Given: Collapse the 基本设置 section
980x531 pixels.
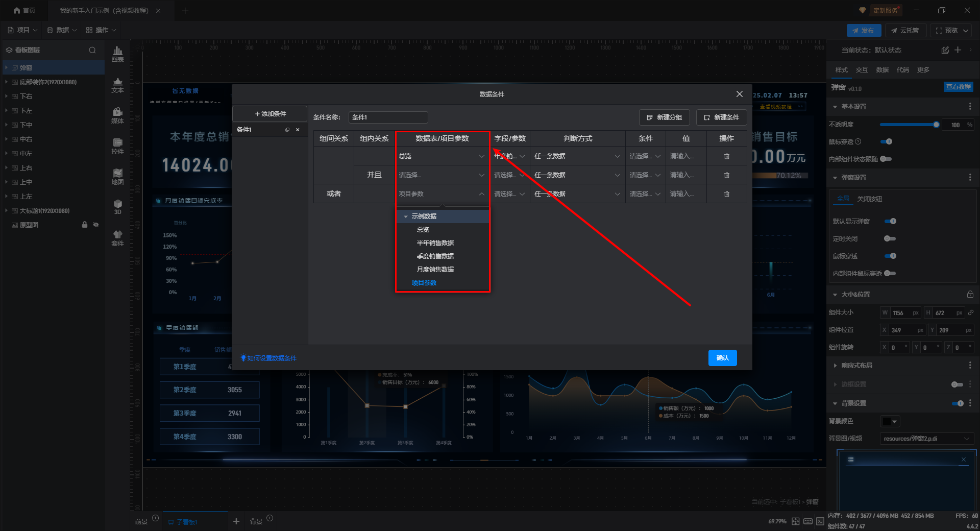Looking at the screenshot, I should pos(835,107).
